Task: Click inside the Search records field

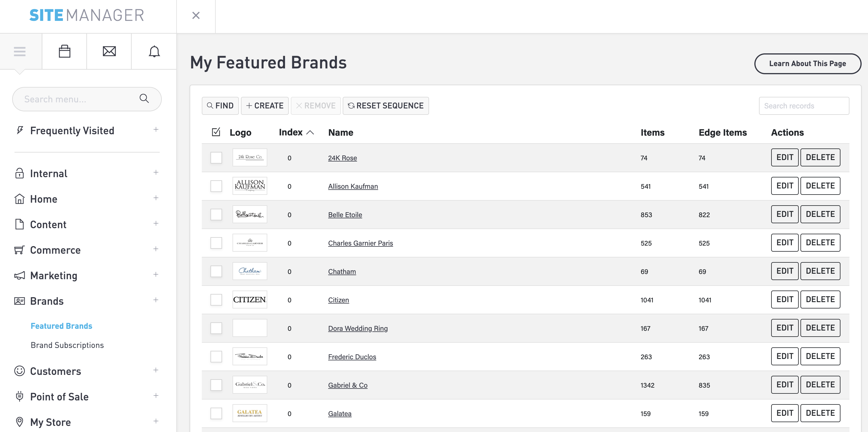Action: (x=804, y=106)
